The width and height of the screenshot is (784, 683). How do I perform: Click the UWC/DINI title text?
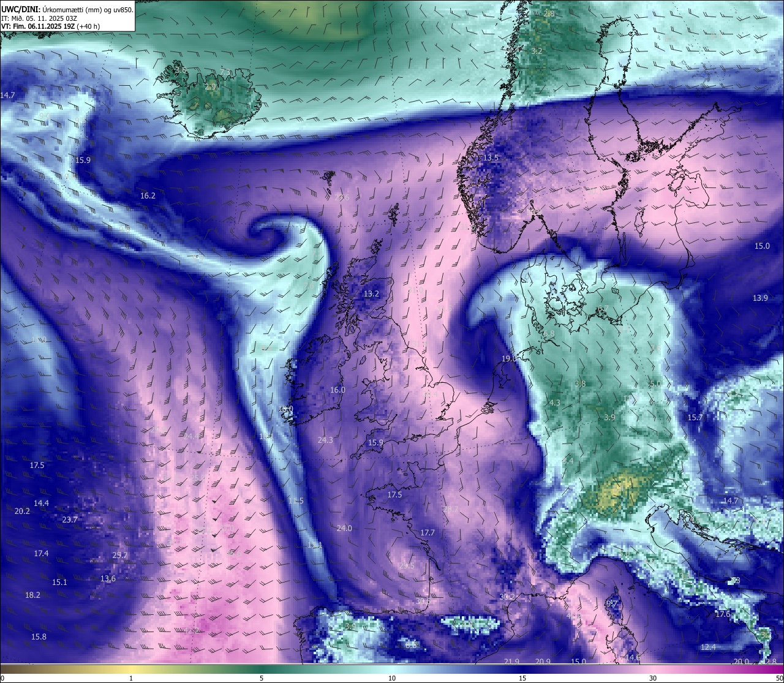(x=20, y=9)
